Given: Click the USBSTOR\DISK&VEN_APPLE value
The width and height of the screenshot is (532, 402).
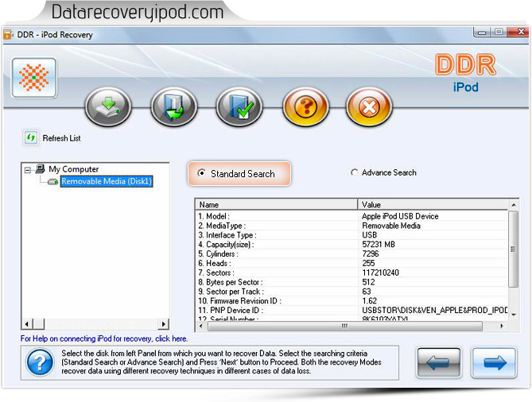Looking at the screenshot, I should 435,310.
